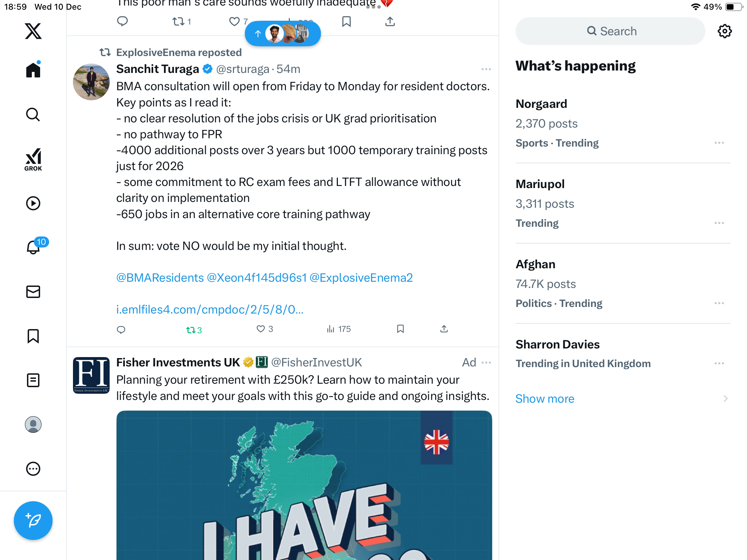This screenshot has width=747, height=560.
Task: Open Messages envelope in sidebar
Action: [33, 292]
